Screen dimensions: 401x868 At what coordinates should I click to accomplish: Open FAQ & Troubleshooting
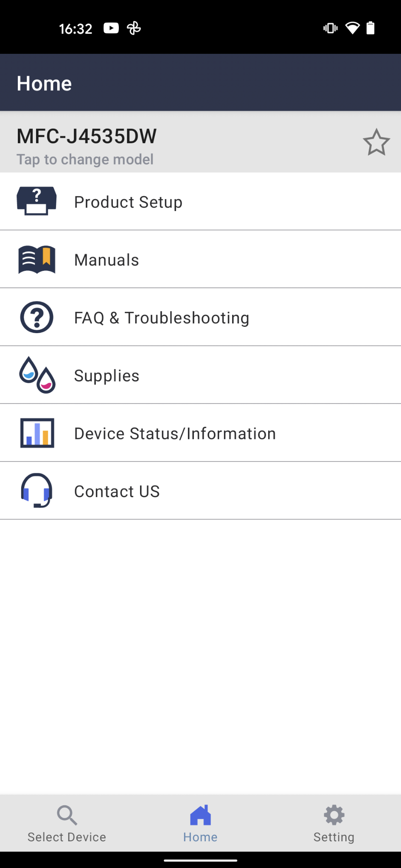(162, 318)
